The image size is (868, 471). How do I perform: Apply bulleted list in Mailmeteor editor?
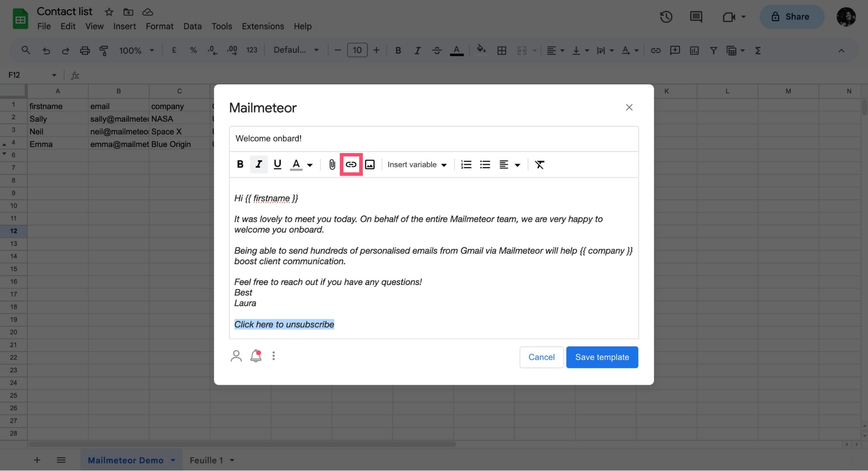pos(485,164)
